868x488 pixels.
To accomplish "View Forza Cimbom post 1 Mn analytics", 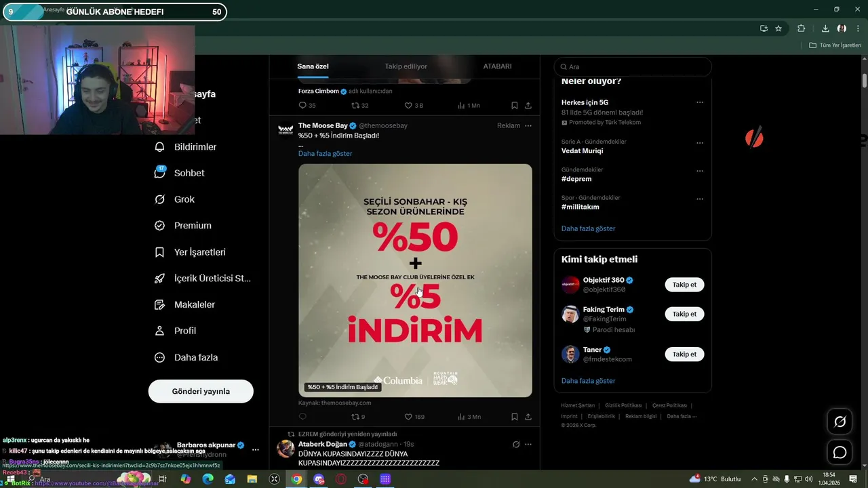I will click(469, 106).
